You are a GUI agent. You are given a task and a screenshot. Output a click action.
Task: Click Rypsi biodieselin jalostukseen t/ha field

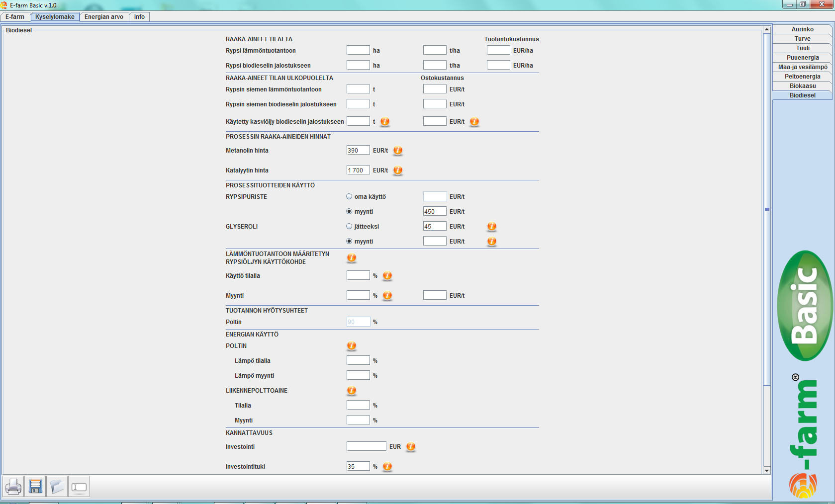tap(435, 65)
